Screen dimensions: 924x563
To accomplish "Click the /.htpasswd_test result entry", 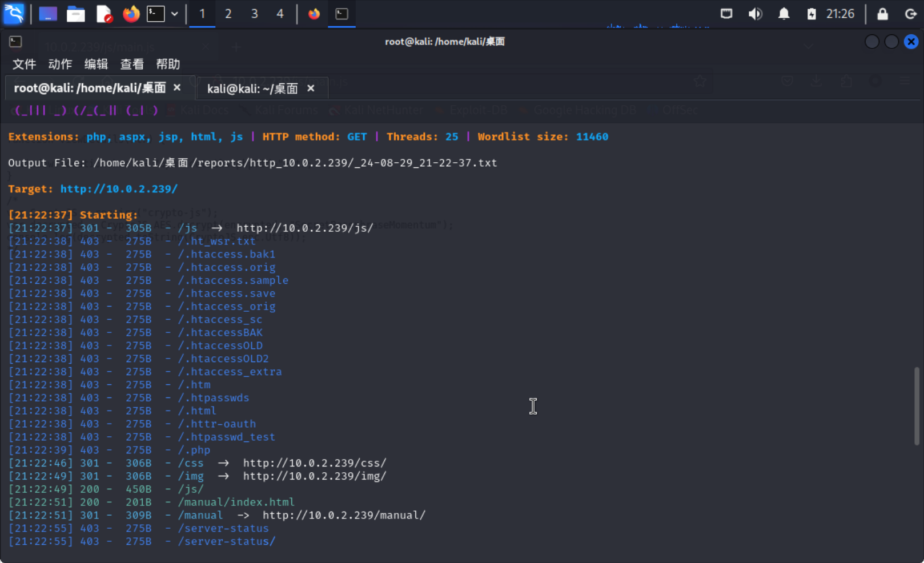I will pyautogui.click(x=227, y=437).
